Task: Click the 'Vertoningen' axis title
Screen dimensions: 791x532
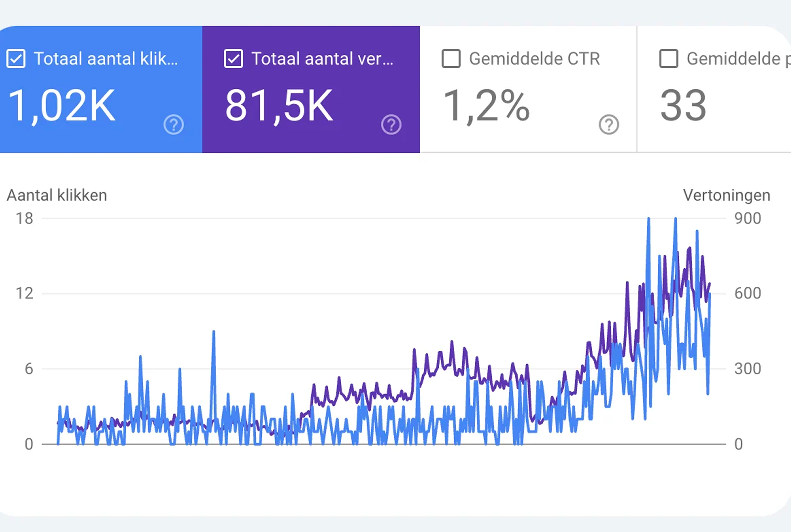Action: tap(727, 195)
